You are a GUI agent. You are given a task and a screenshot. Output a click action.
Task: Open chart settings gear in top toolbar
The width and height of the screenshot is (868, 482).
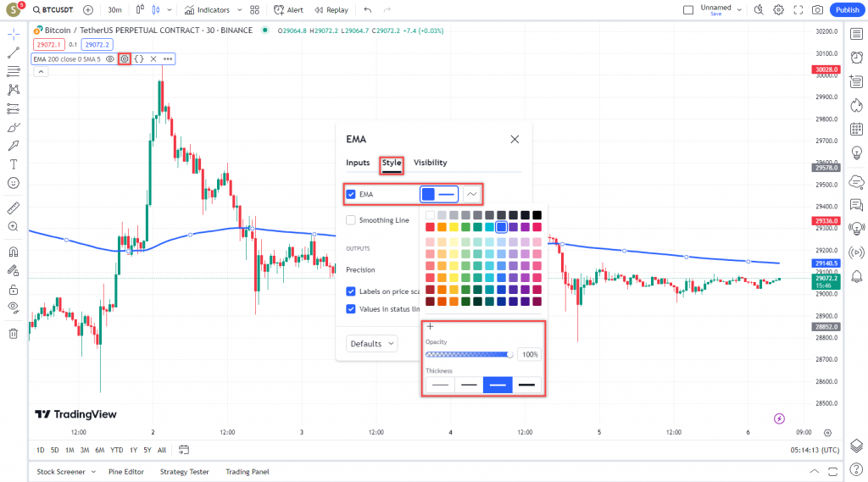point(778,10)
